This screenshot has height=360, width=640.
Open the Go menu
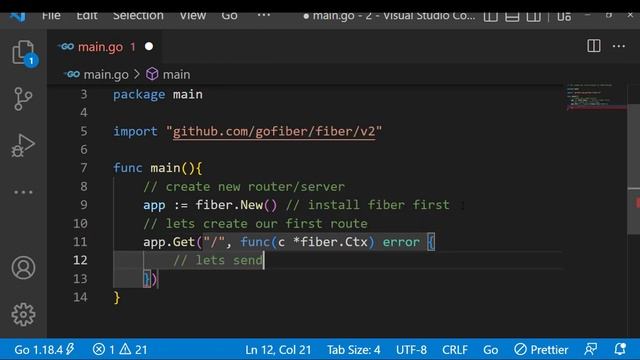(229, 16)
